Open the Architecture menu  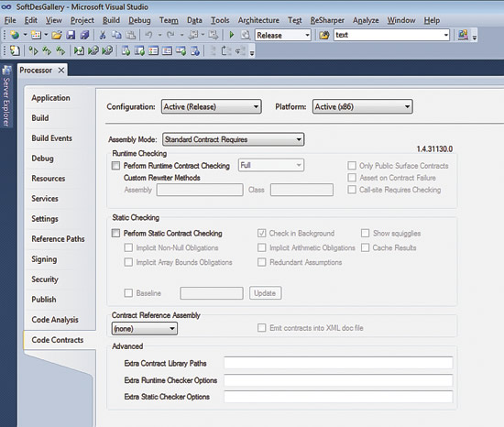coord(258,20)
